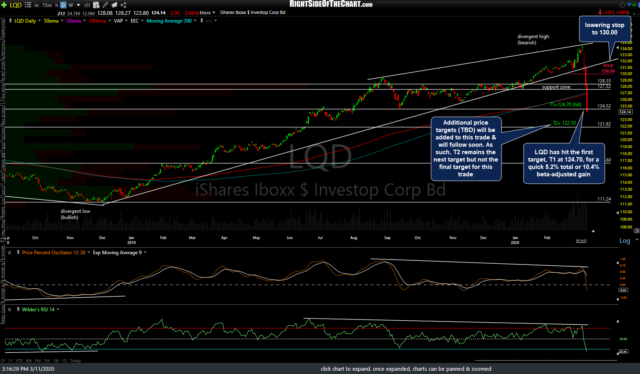Click the main pane up-down handle icon
Image resolution: width=640 pixels, height=374 pixels.
(10, 21)
